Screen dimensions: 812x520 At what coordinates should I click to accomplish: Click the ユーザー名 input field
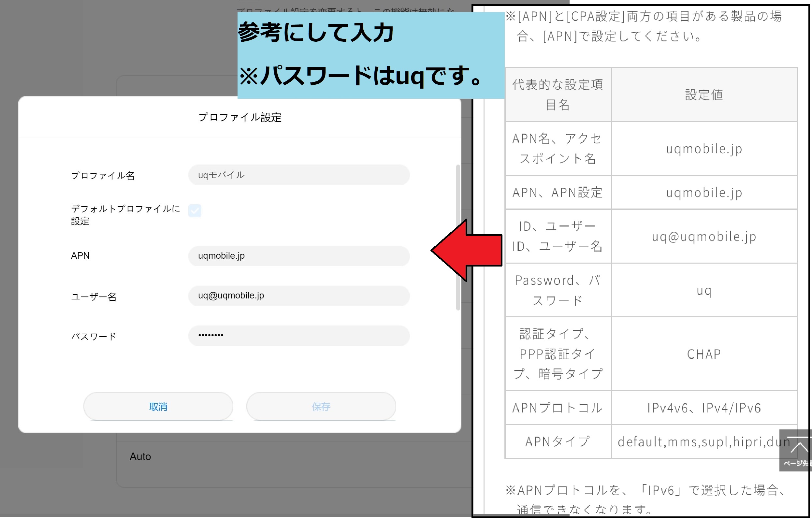coord(299,296)
